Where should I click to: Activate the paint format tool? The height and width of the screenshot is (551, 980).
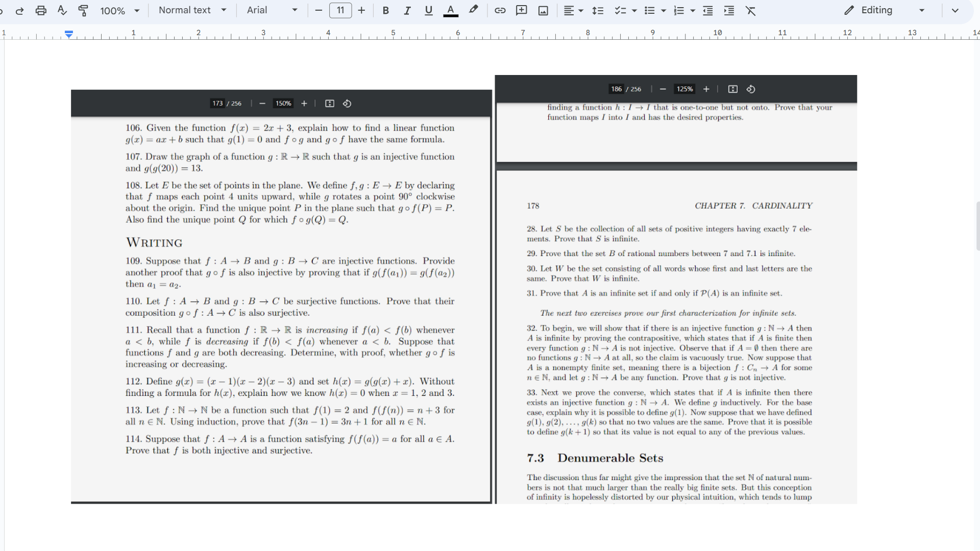click(x=83, y=10)
